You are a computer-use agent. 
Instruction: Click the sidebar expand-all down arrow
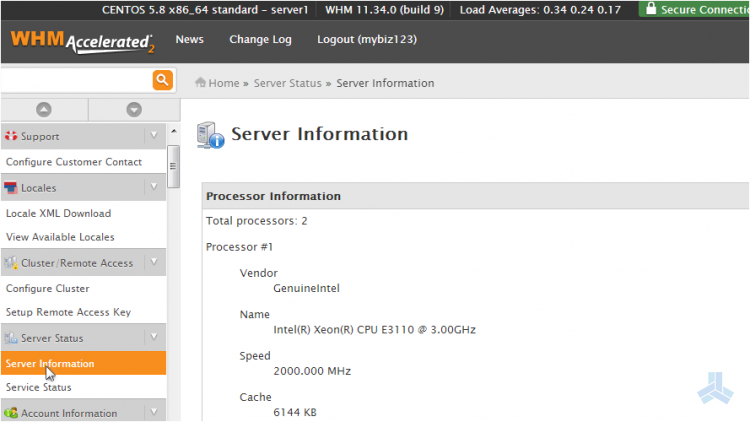(x=134, y=110)
